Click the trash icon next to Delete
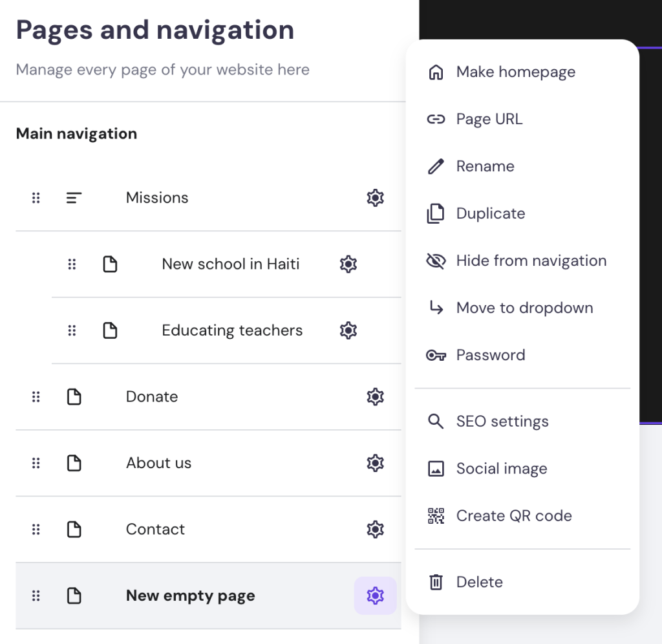 click(x=436, y=582)
